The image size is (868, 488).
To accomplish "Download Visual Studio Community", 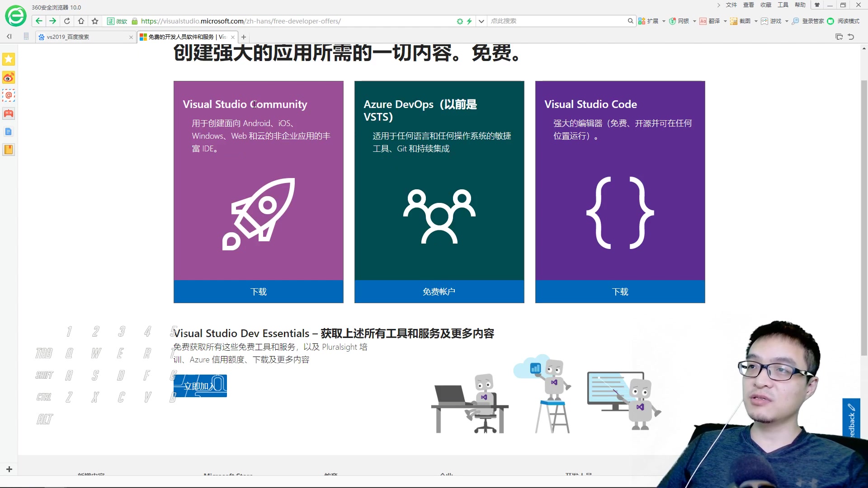I will (259, 291).
